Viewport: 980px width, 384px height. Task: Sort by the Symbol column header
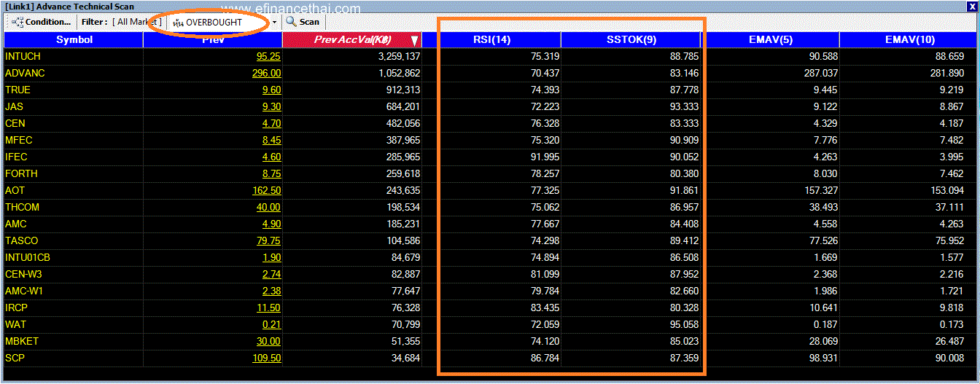point(74,39)
